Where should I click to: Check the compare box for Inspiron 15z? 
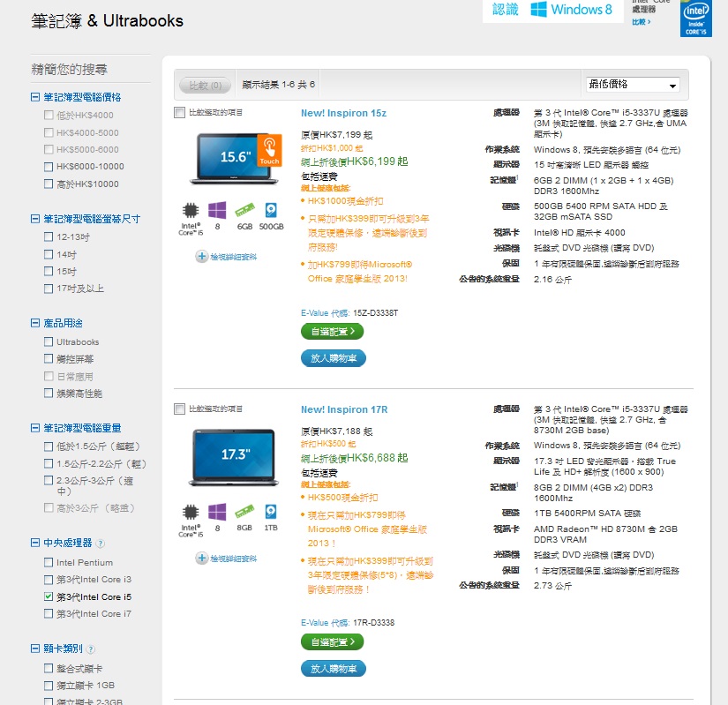(x=179, y=112)
